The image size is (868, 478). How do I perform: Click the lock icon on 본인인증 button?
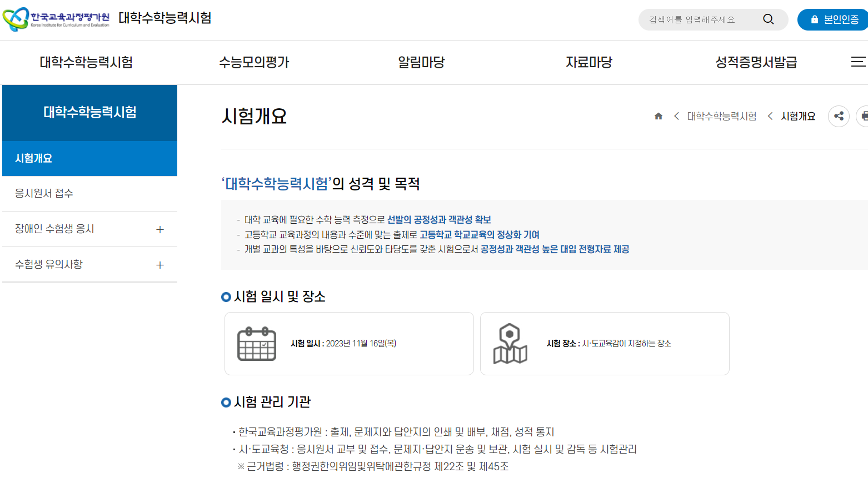point(815,19)
